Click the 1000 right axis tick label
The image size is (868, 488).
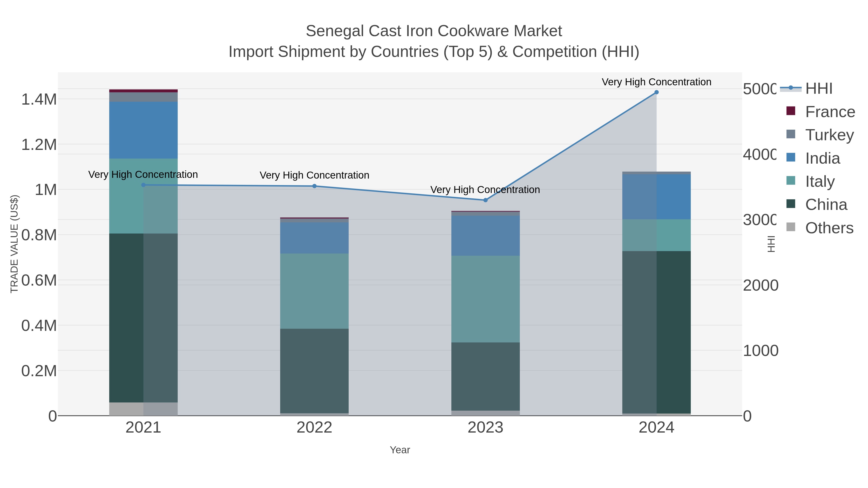coord(761,351)
